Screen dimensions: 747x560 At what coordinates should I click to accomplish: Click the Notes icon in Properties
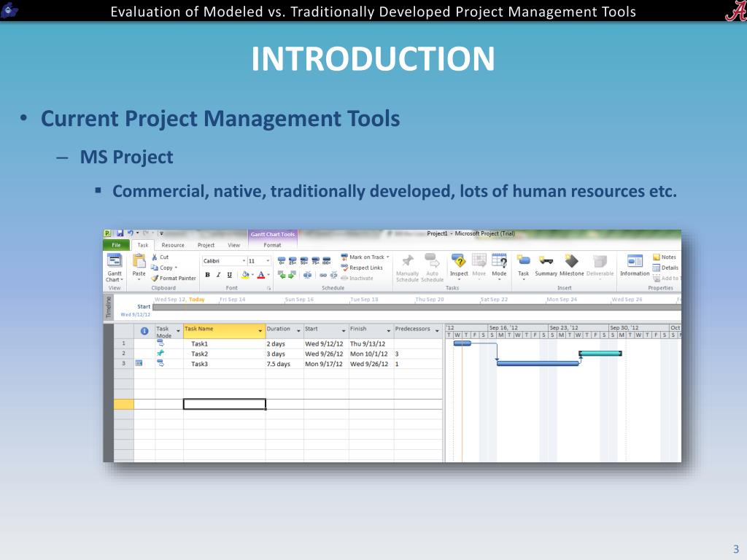[x=656, y=257]
